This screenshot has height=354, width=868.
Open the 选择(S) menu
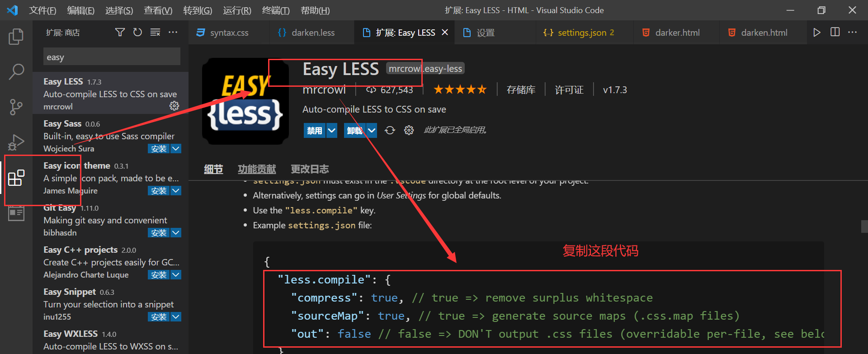119,10
